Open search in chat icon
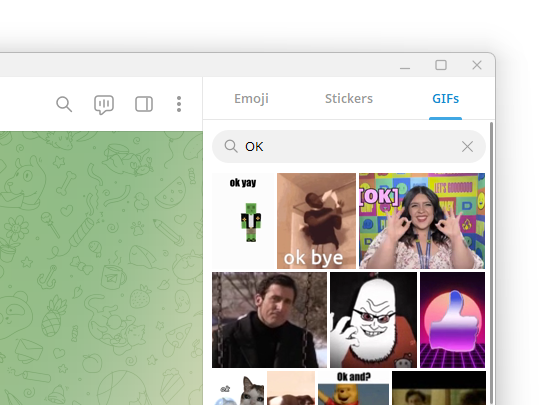 coord(64,104)
